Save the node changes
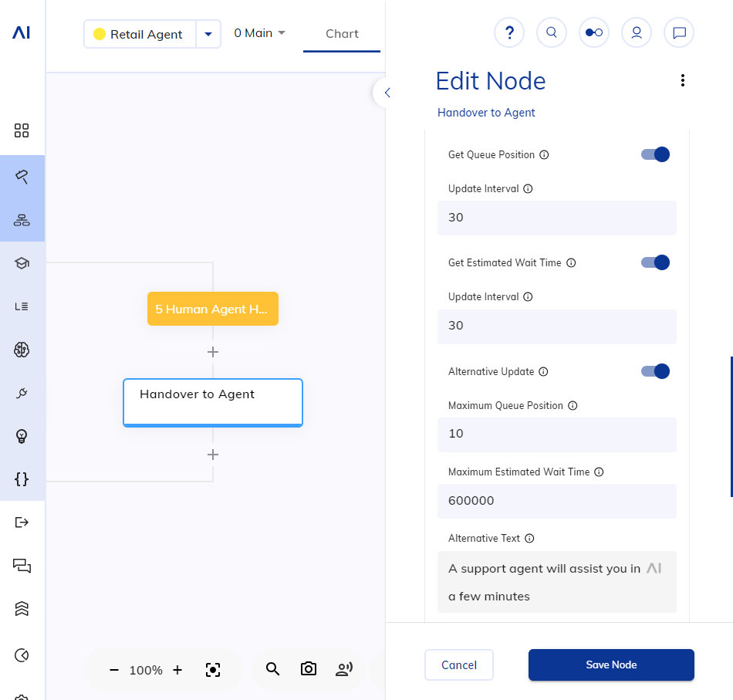Viewport: 733px width, 700px height. (611, 665)
